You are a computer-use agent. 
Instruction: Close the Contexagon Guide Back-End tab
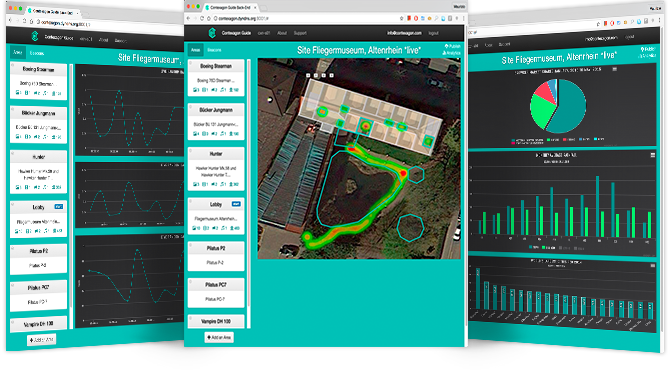pyautogui.click(x=255, y=7)
